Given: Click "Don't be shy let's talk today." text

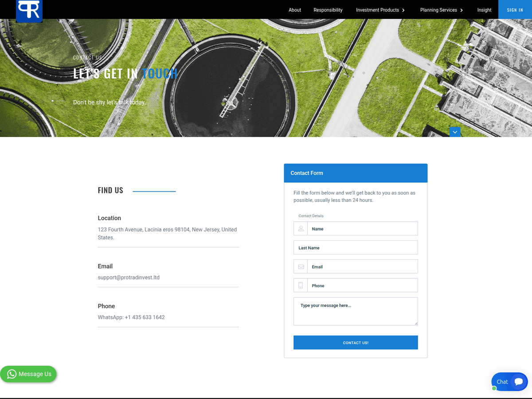Looking at the screenshot, I should [x=109, y=102].
